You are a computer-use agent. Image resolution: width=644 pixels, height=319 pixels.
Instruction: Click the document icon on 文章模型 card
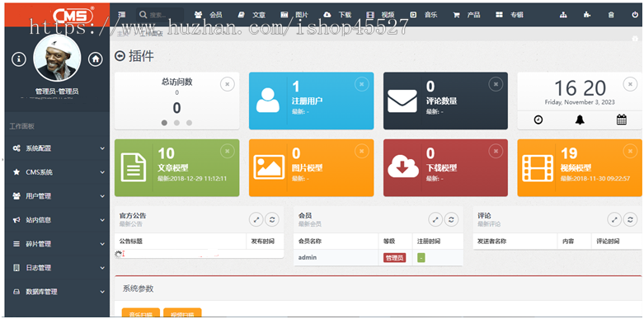tap(134, 167)
